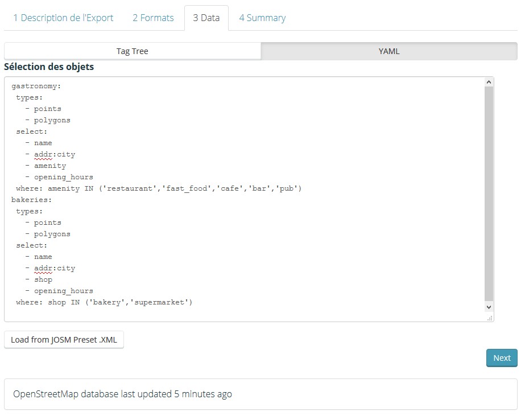Click the "where: shop IN" filter line
525x420 pixels.
coord(104,302)
